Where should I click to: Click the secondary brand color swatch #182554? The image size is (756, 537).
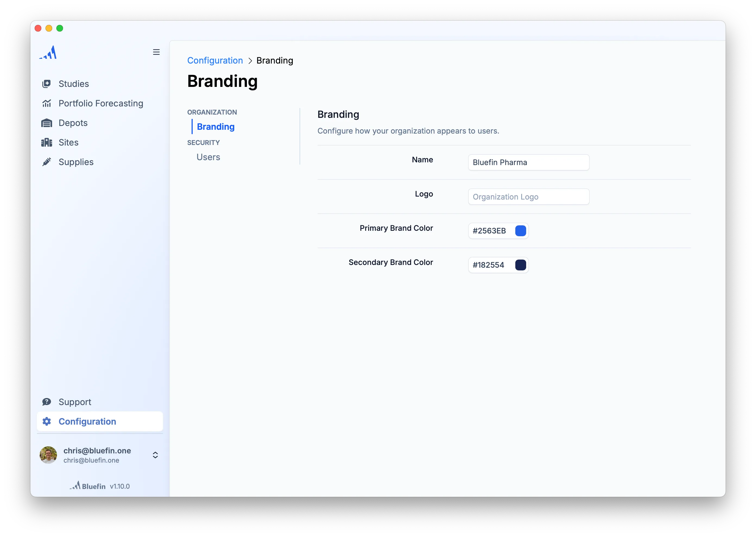coord(520,264)
